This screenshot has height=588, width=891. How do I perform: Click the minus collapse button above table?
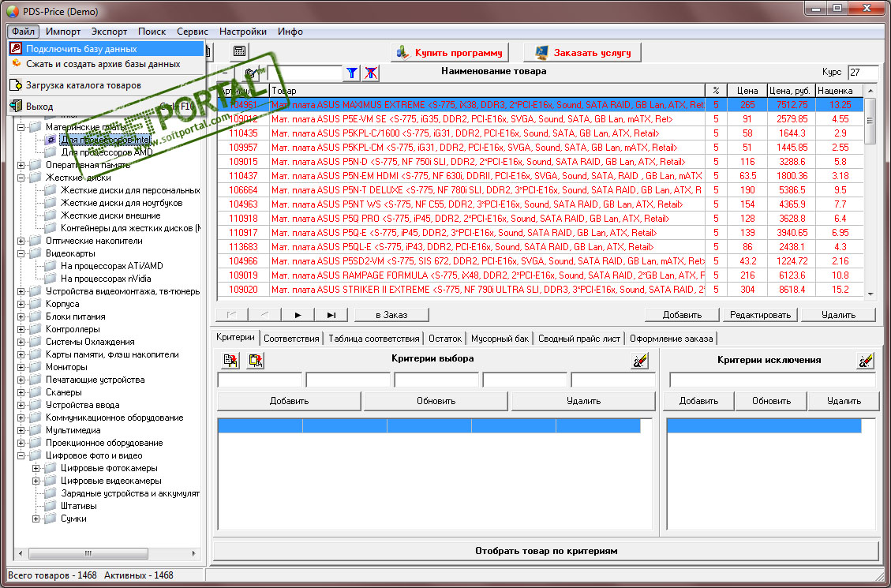pos(225,73)
